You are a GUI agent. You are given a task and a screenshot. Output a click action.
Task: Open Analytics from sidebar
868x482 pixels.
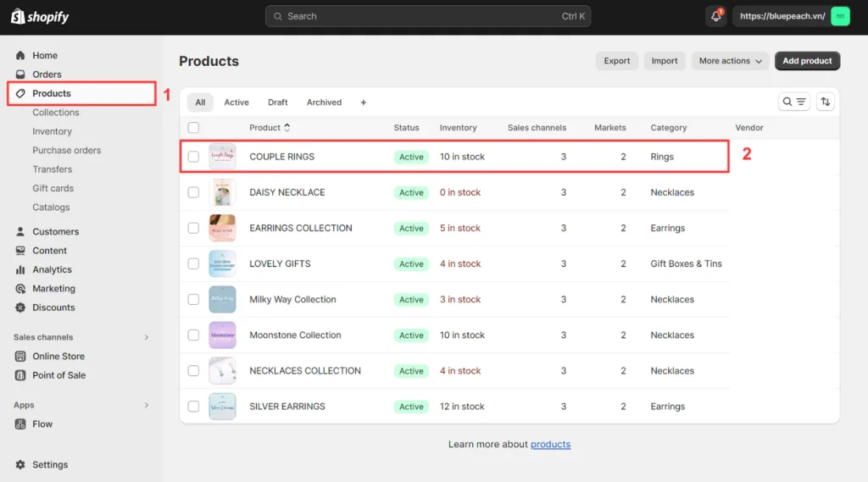coord(52,269)
